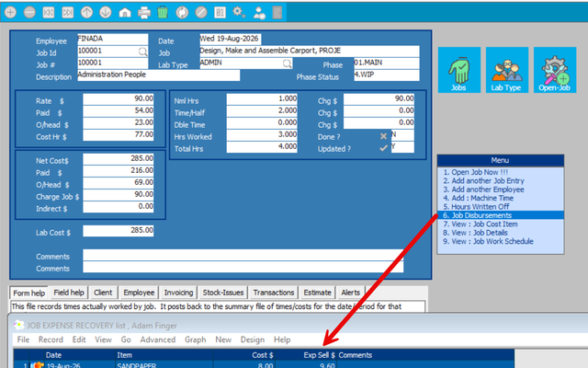The width and height of the screenshot is (588, 368).
Task: Open Advanced menu in Job Expense Recovery window
Action: tap(157, 339)
